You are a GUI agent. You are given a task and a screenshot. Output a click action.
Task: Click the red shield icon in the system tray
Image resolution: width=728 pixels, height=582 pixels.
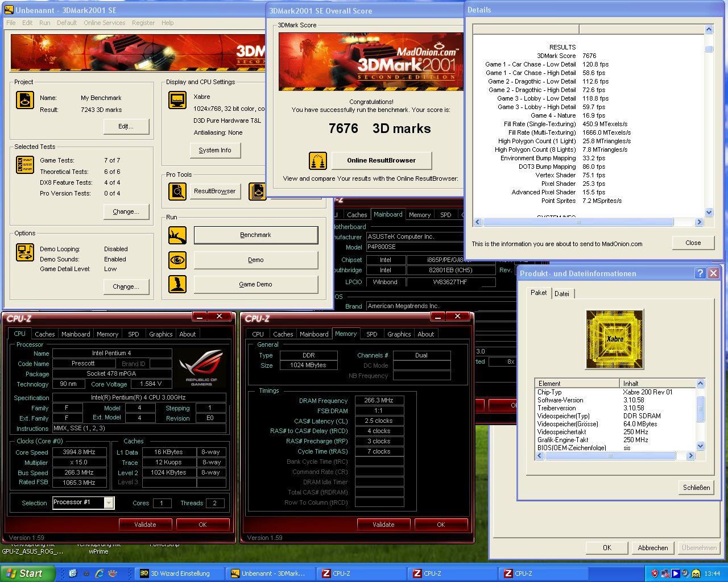655,573
